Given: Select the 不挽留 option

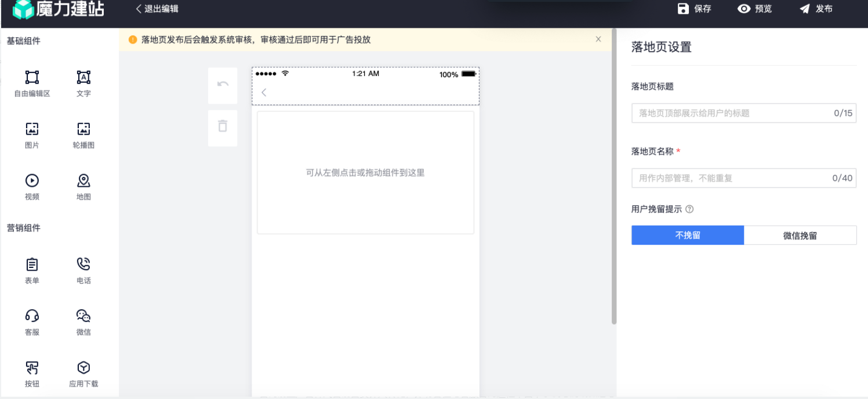Looking at the screenshot, I should click(688, 235).
